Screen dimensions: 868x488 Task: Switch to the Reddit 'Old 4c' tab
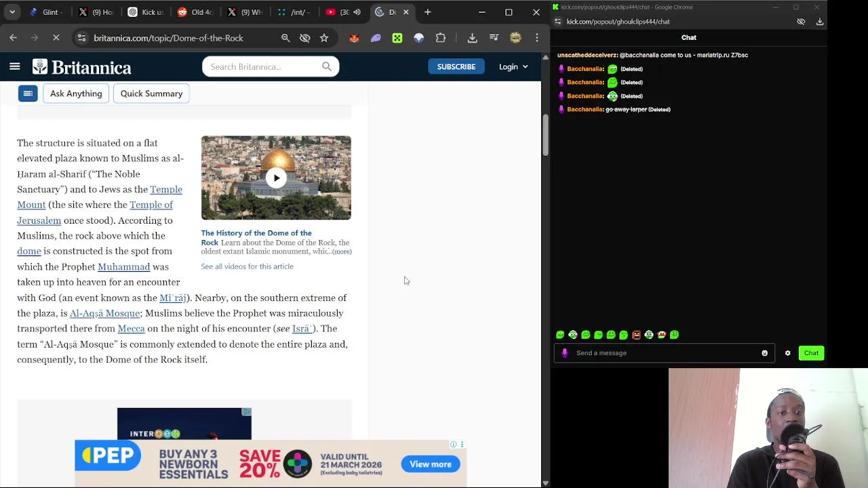(196, 12)
